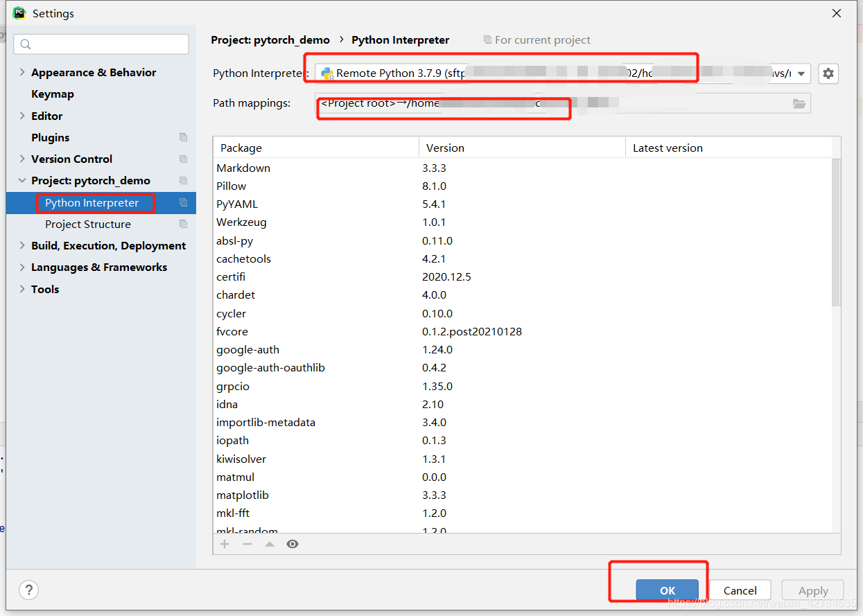This screenshot has width=863, height=616.
Task: Open the Python Interpreter dropdown
Action: point(801,73)
